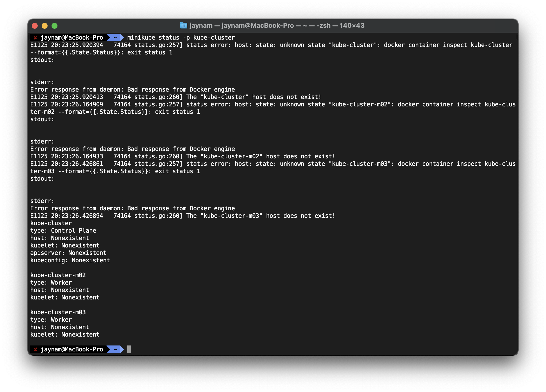Viewport: 546px width, 392px height.
Task: Click the block cursor at the bottom prompt
Action: coord(129,349)
